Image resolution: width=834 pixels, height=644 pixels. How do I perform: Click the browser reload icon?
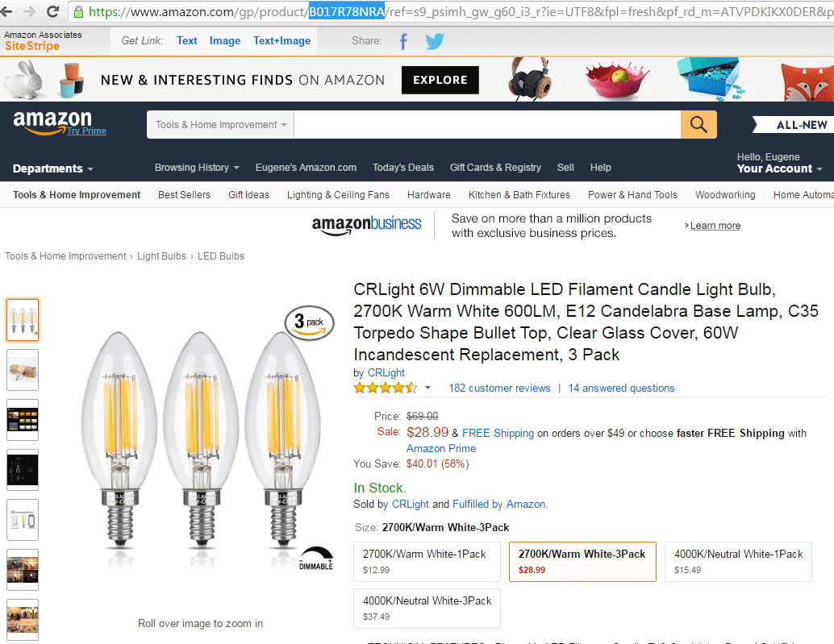point(52,11)
